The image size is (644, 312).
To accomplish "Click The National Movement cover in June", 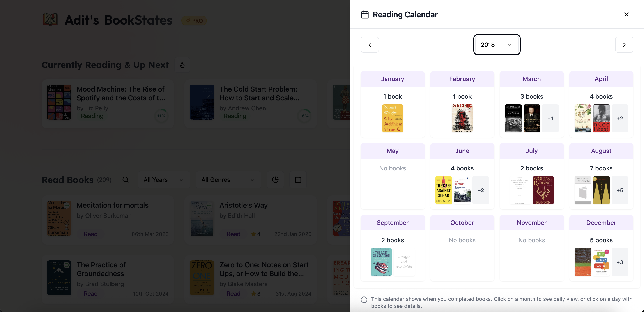I will click(x=462, y=190).
